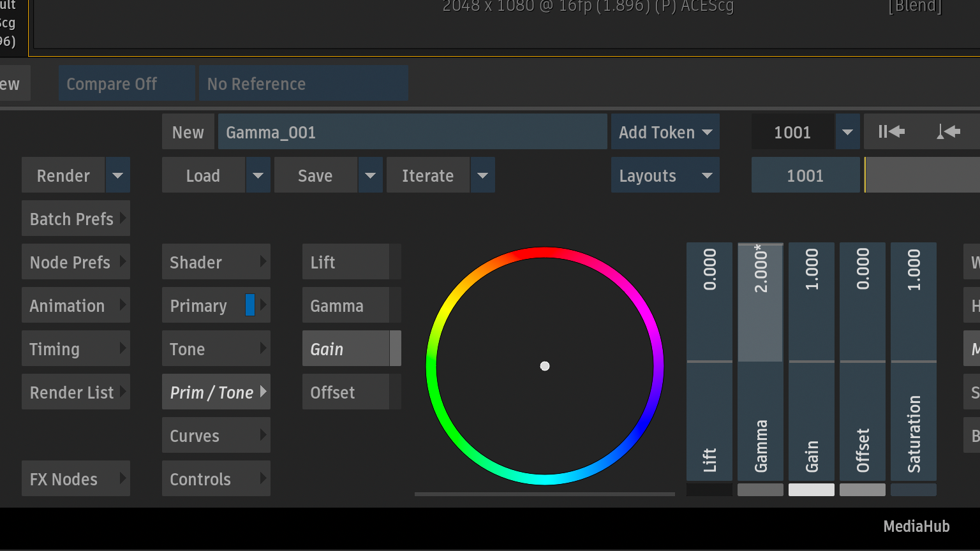
Task: Open the Add Token dropdown
Action: tap(665, 132)
